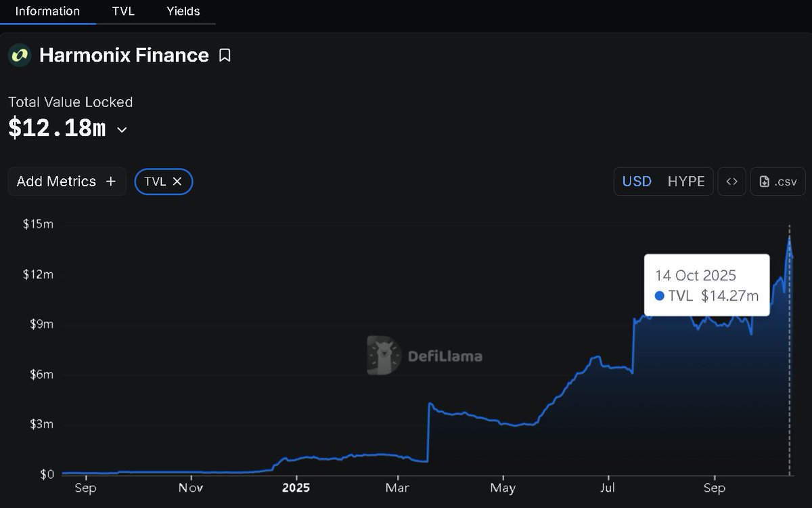Download chart data as .csv
This screenshot has height=508, width=812.
(x=777, y=181)
